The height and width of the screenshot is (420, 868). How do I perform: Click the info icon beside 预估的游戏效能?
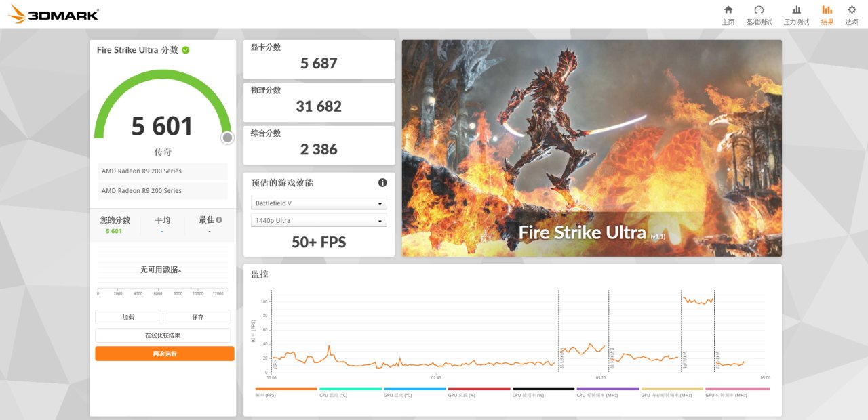[382, 182]
